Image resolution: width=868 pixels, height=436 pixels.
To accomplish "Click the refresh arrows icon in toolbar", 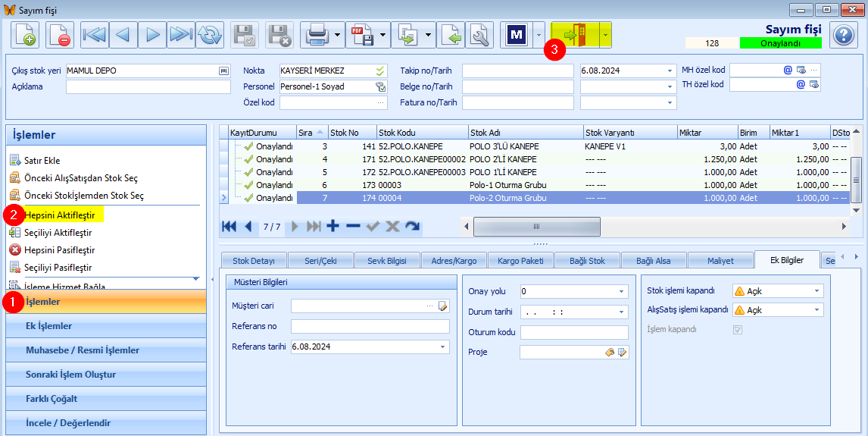I will [210, 35].
